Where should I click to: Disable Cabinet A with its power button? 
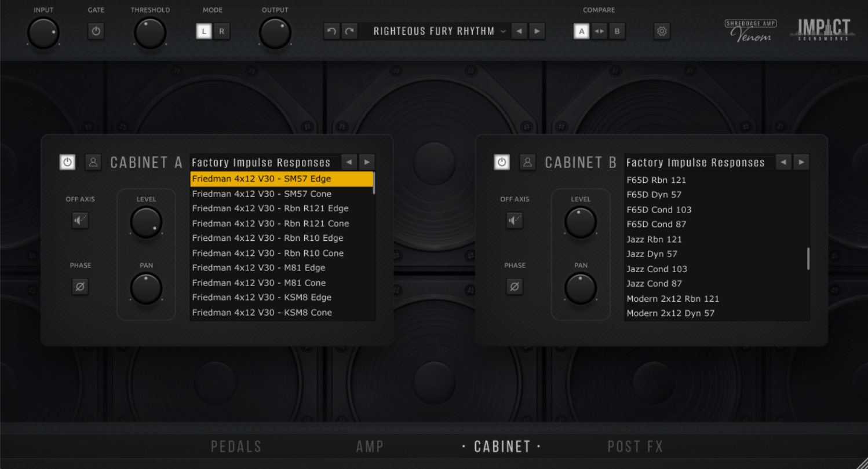(67, 162)
